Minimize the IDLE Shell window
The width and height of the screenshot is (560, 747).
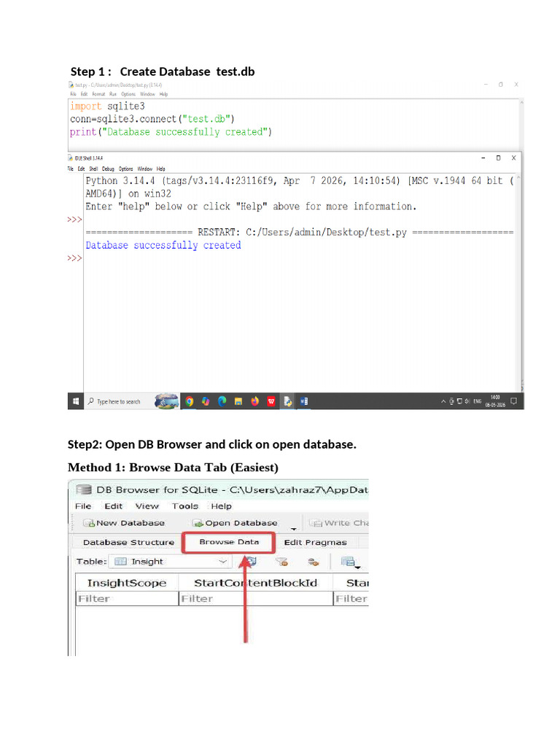pyautogui.click(x=483, y=158)
